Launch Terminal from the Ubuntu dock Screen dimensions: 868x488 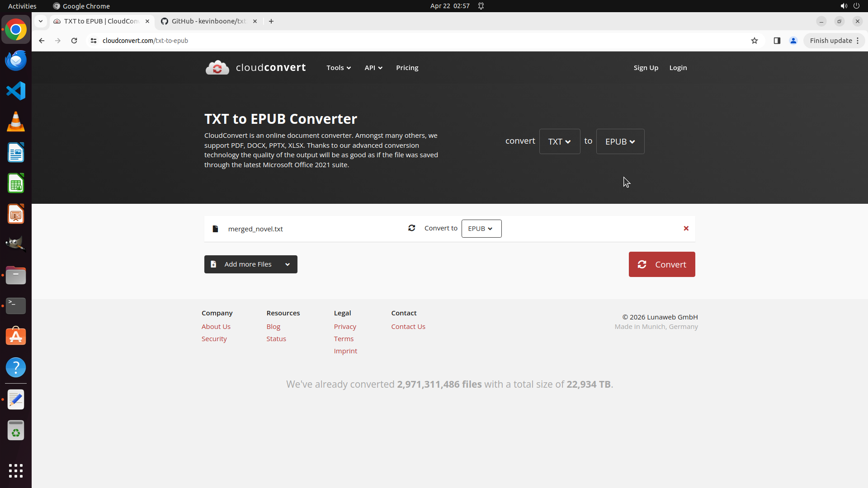click(x=16, y=306)
